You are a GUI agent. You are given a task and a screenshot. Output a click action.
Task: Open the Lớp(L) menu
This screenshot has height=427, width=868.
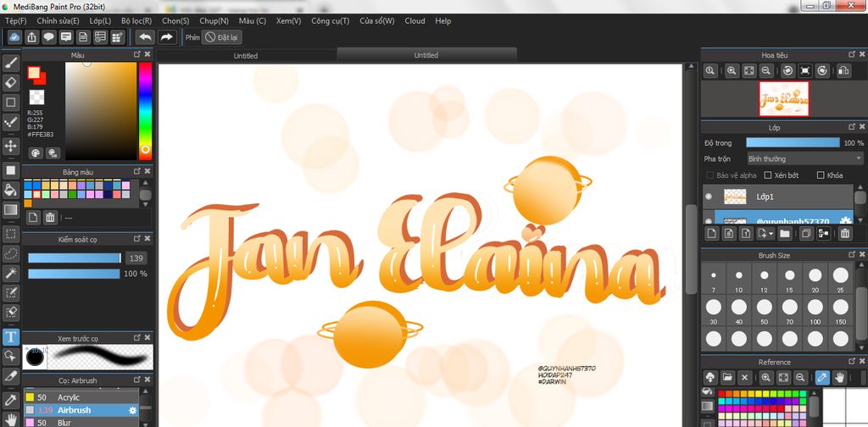point(100,21)
